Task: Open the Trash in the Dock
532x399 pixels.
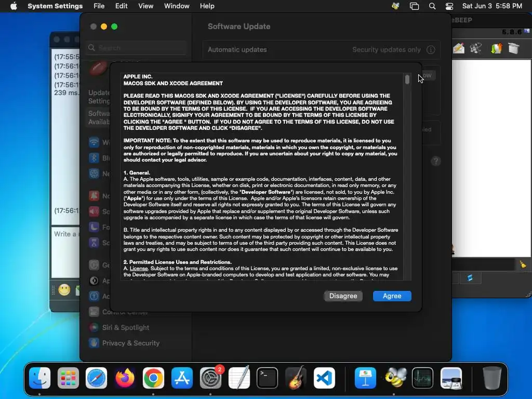Action: [492, 378]
